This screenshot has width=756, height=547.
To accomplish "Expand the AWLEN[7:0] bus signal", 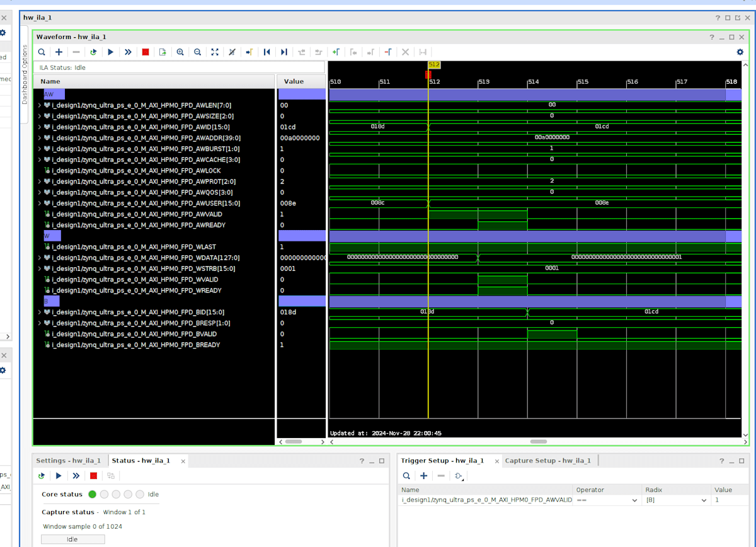I will (x=39, y=105).
